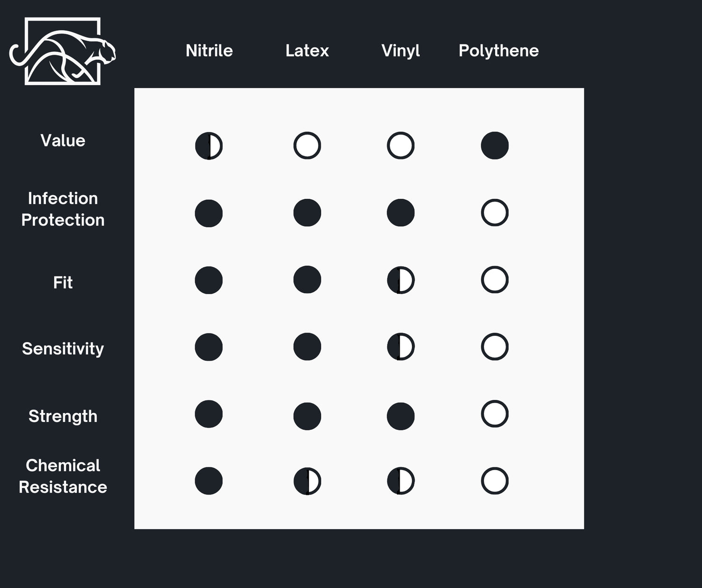Image resolution: width=702 pixels, height=588 pixels.
Task: Click the panther logo icon
Action: click(x=62, y=51)
